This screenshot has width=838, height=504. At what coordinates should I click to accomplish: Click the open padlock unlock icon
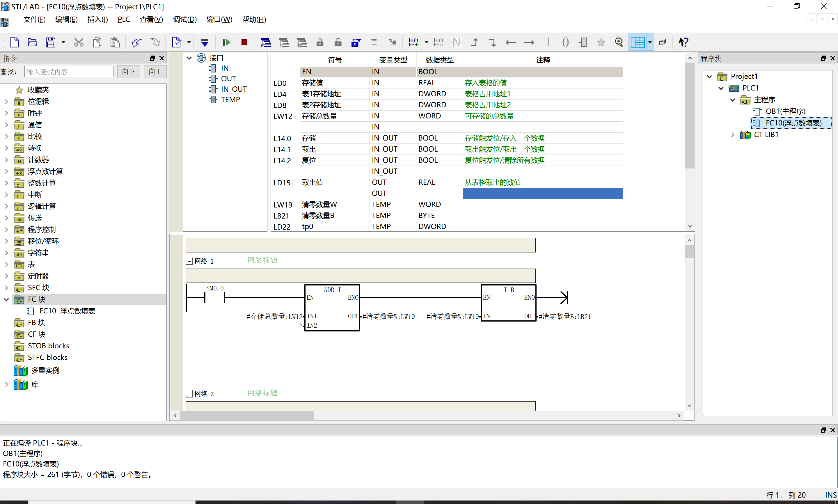338,42
